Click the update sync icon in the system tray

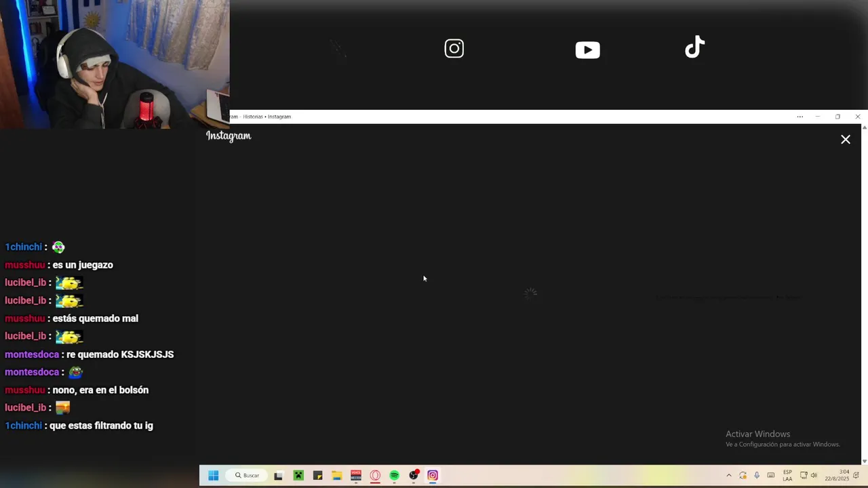(x=743, y=476)
